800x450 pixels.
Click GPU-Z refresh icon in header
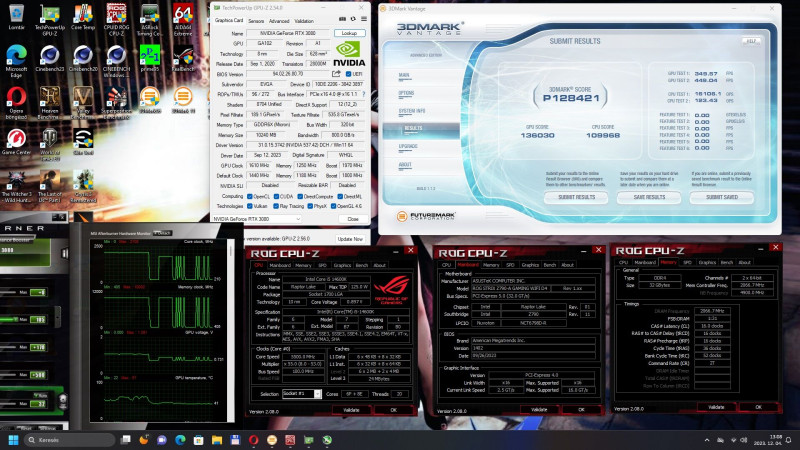point(353,19)
